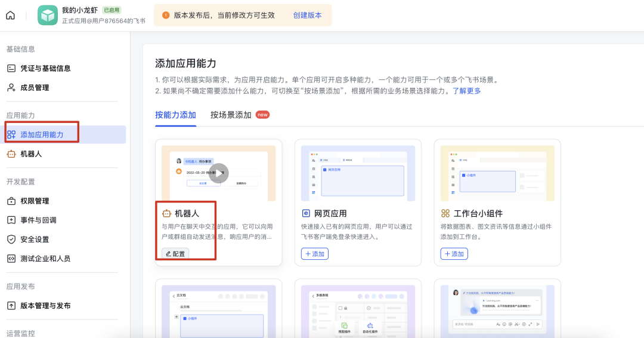Click 正式应用@用户876564的飞书 subtitle
The image size is (644, 338).
click(104, 21)
